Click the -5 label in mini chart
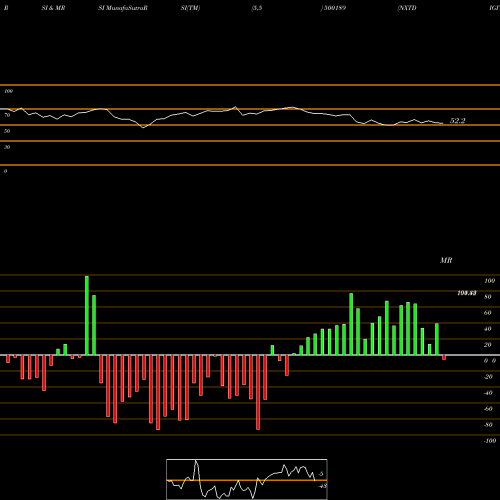Viewport: 500px width, 500px height. [321, 474]
